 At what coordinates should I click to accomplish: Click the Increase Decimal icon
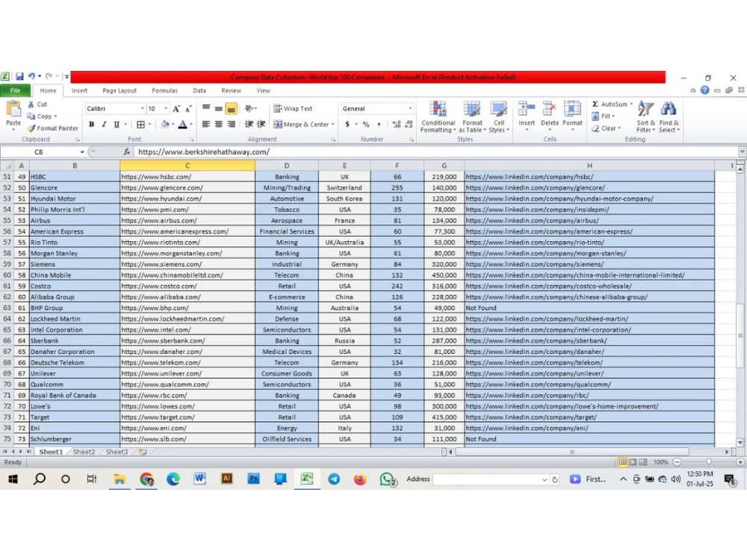[x=397, y=124]
